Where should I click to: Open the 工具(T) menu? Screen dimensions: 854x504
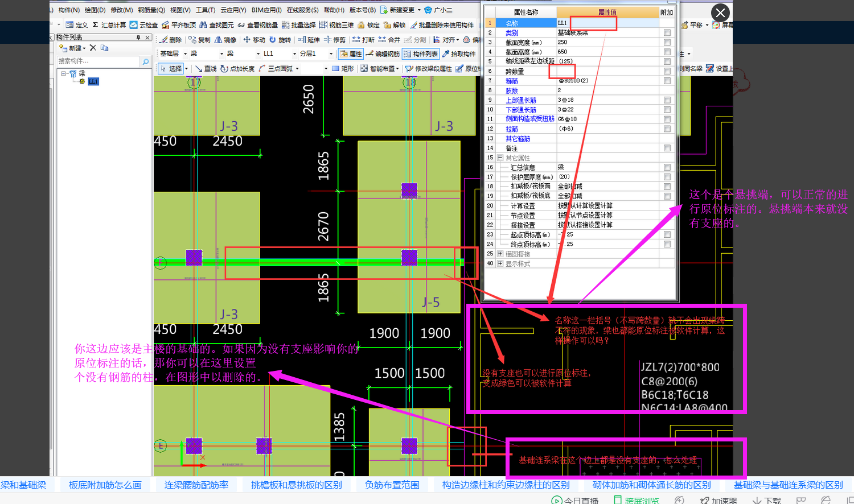point(206,10)
